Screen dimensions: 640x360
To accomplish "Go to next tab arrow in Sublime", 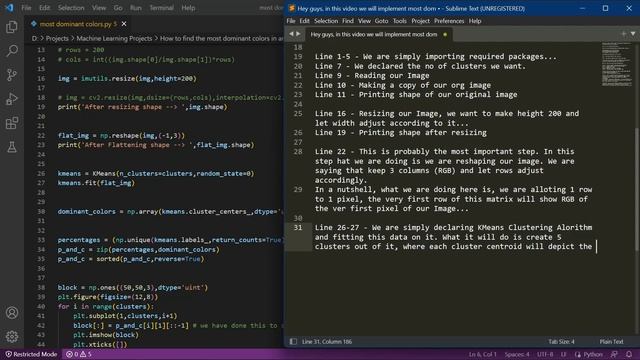I will click(x=298, y=34).
